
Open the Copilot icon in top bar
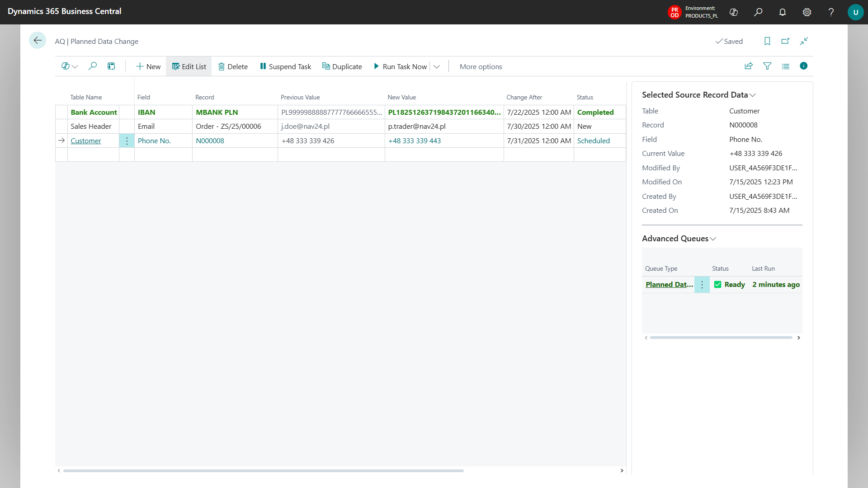(x=734, y=12)
